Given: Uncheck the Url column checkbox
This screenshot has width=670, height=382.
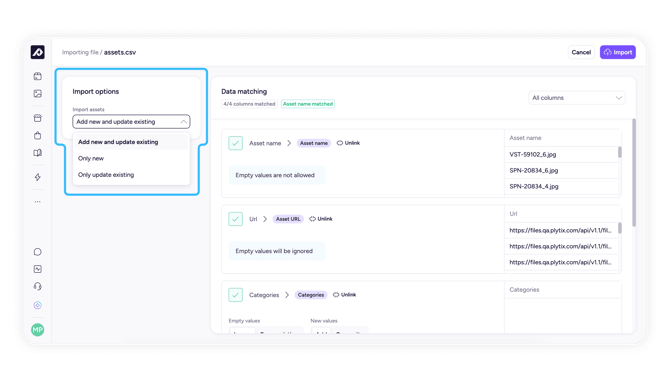Looking at the screenshot, I should (235, 219).
